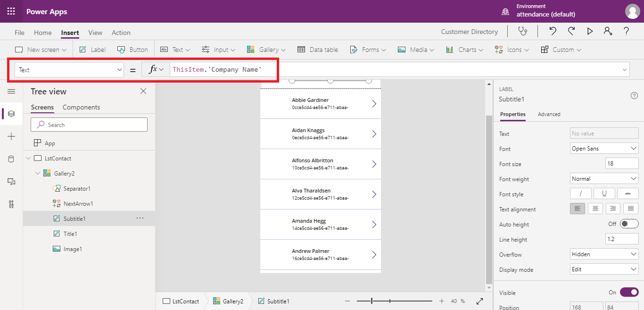Open the Display mode dropdown
Image resolution: width=644 pixels, height=310 pixels.
pos(604,269)
